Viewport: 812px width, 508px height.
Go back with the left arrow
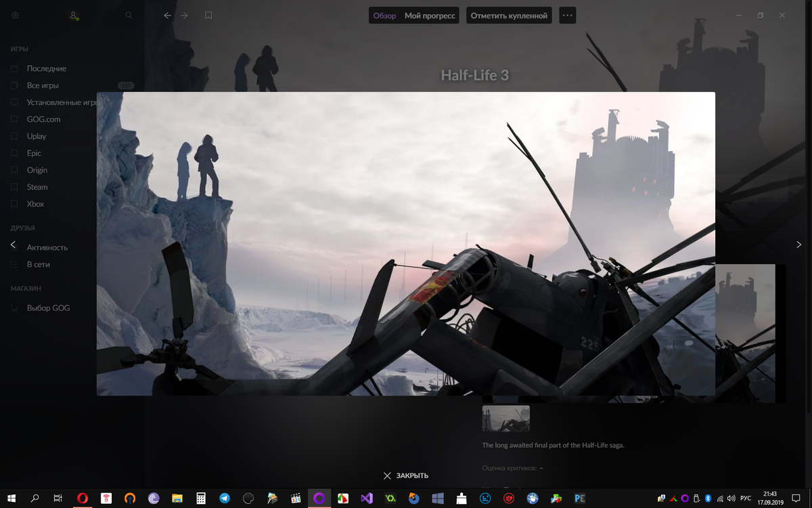[168, 15]
